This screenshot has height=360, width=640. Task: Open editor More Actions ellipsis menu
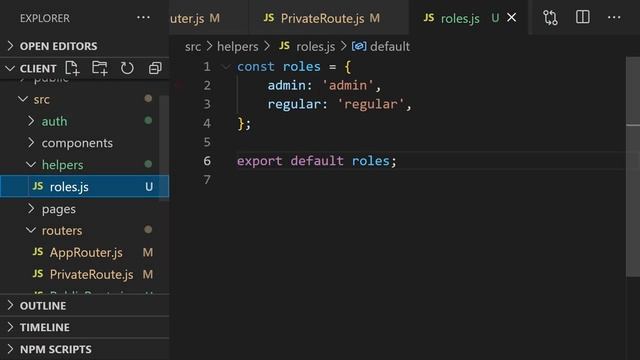614,18
